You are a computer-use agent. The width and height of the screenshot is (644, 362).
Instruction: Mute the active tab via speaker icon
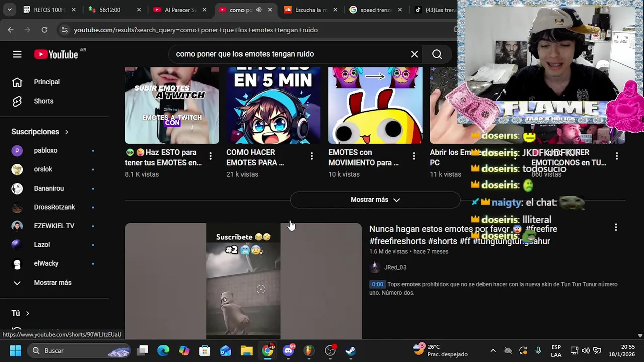point(258,10)
